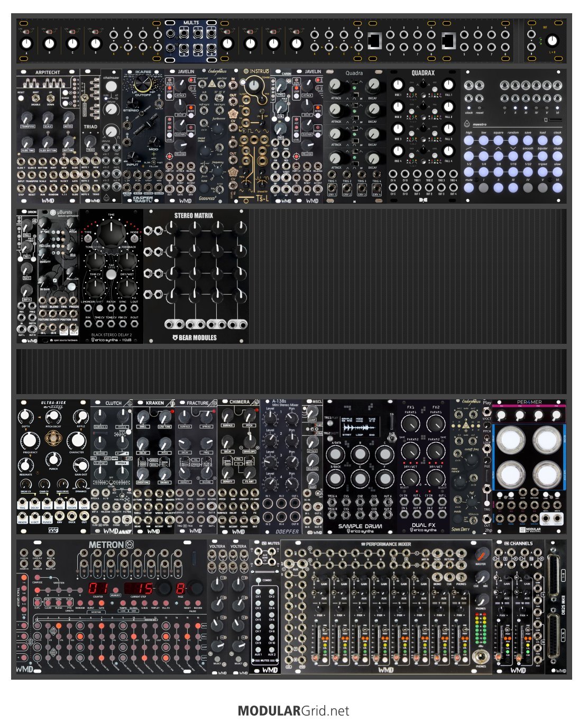Select the Erica Synths SAMPLE DRUM module
Image resolution: width=588 pixels, height=722 pixels.
pyautogui.click(x=360, y=467)
